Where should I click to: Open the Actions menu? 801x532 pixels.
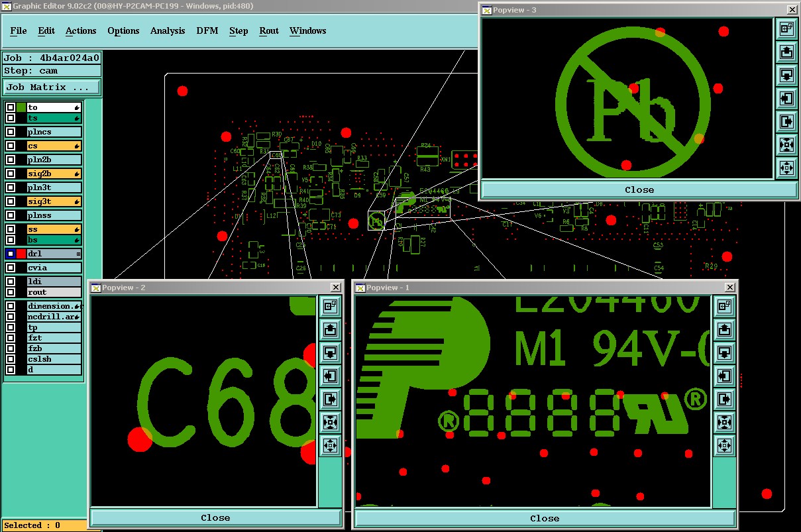coord(81,30)
